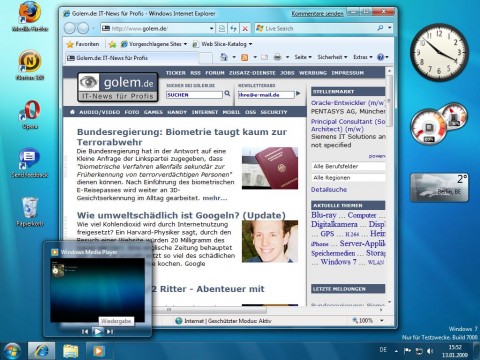Refresh the page in Internet Explorer
Viewport: 480px width, 360px height.
point(233,29)
